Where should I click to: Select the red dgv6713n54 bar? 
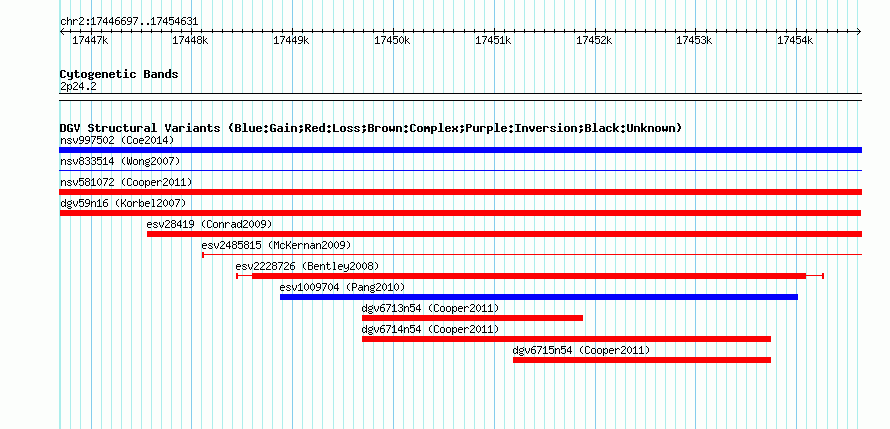472,318
